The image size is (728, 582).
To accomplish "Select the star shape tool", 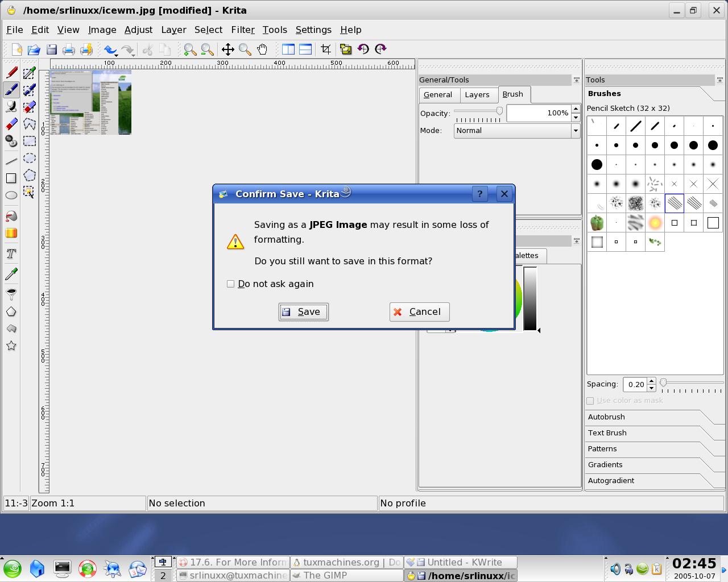I will [11, 346].
